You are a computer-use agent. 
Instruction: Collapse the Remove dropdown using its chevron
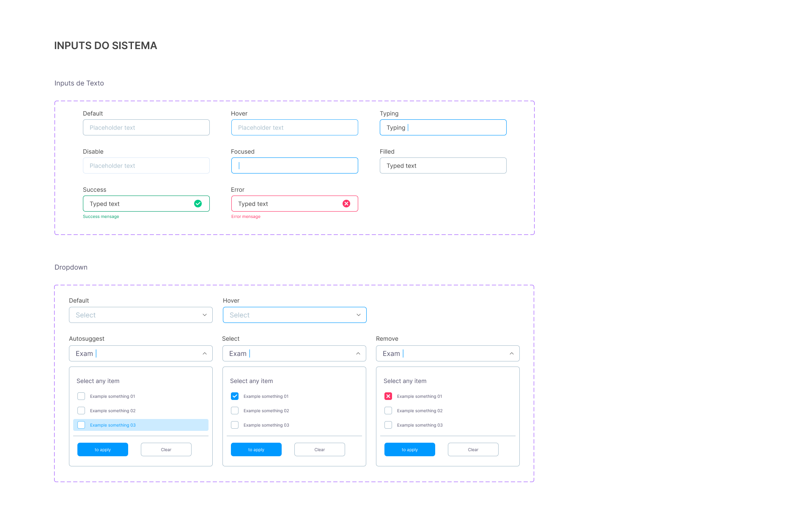click(512, 353)
